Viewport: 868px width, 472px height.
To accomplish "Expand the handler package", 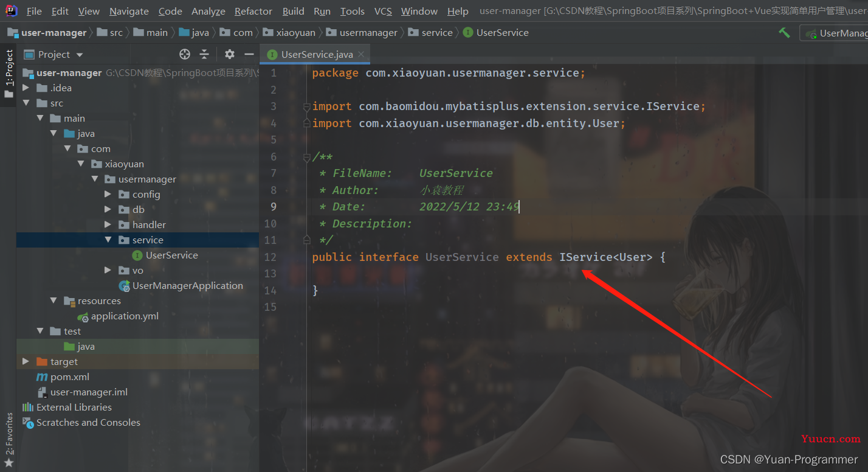I will click(108, 224).
